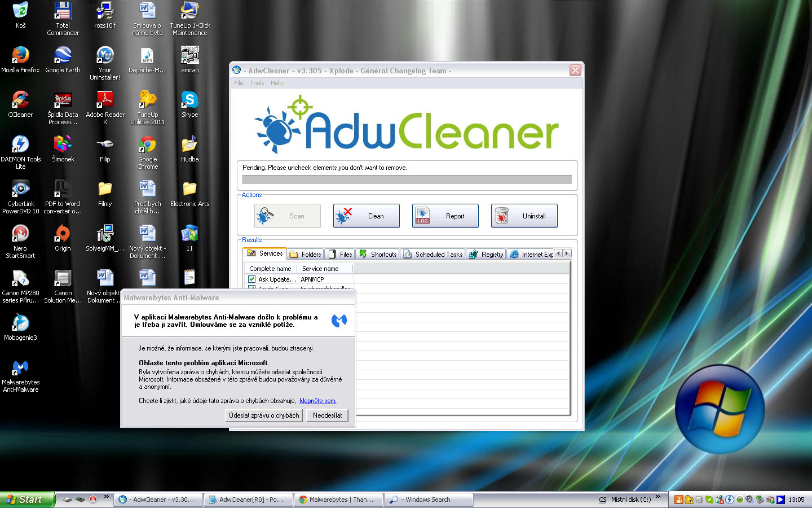
Task: Open CCleaner desktop shortcut
Action: [x=20, y=104]
